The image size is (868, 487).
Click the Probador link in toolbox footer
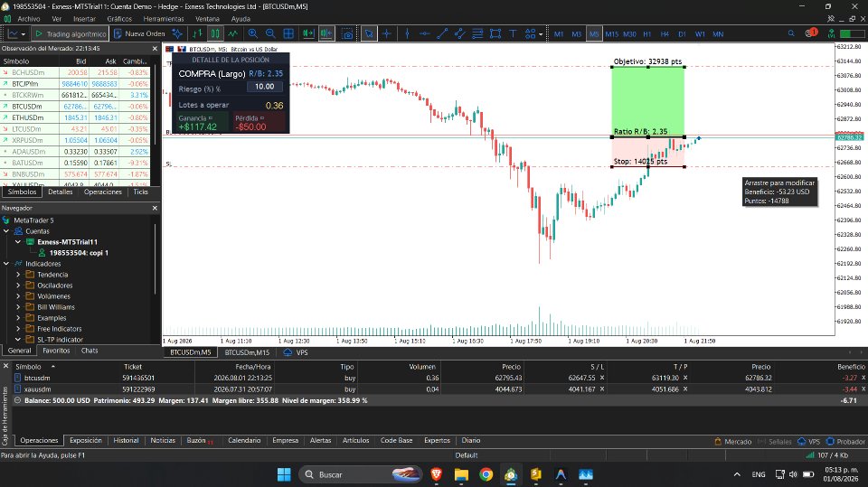pyautogui.click(x=845, y=442)
